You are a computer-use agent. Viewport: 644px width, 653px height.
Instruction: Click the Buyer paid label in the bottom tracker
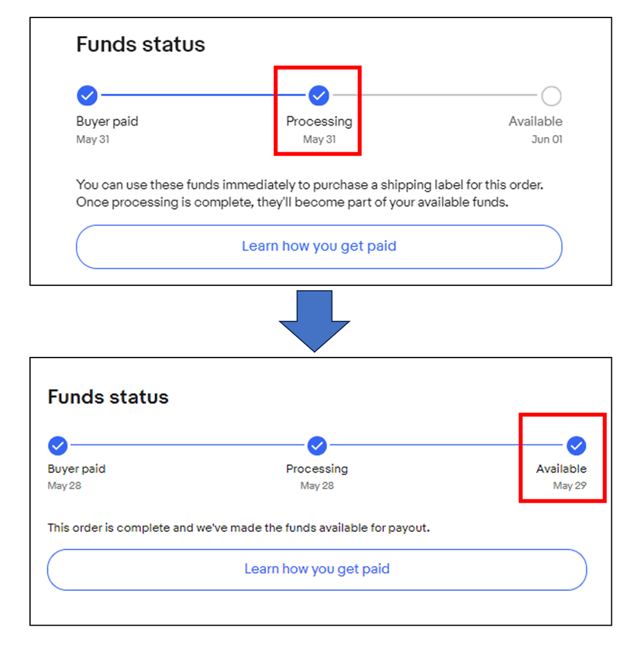point(77,469)
